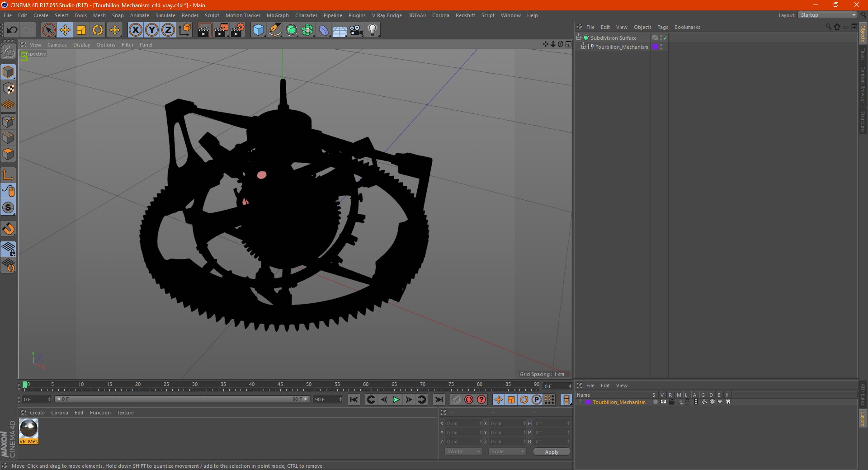
Task: Open the Simulate menu
Action: tap(165, 15)
